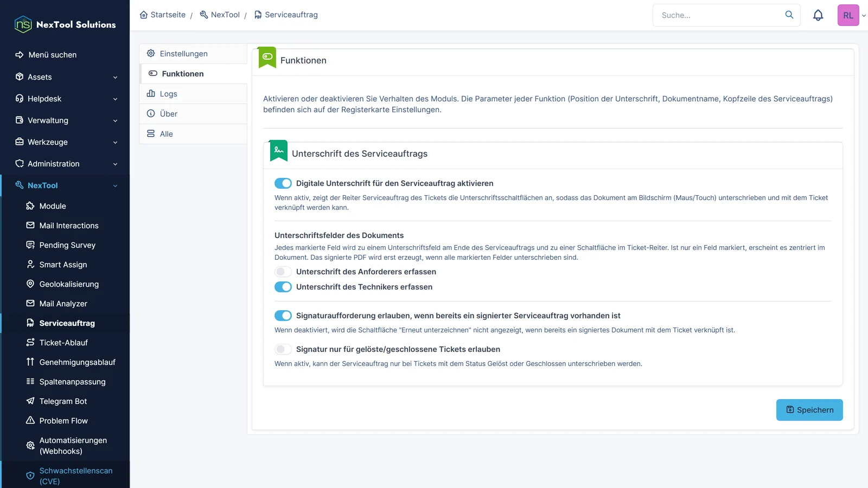Expand the Administration menu
Image resolution: width=868 pixels, height=488 pixels.
(x=65, y=164)
